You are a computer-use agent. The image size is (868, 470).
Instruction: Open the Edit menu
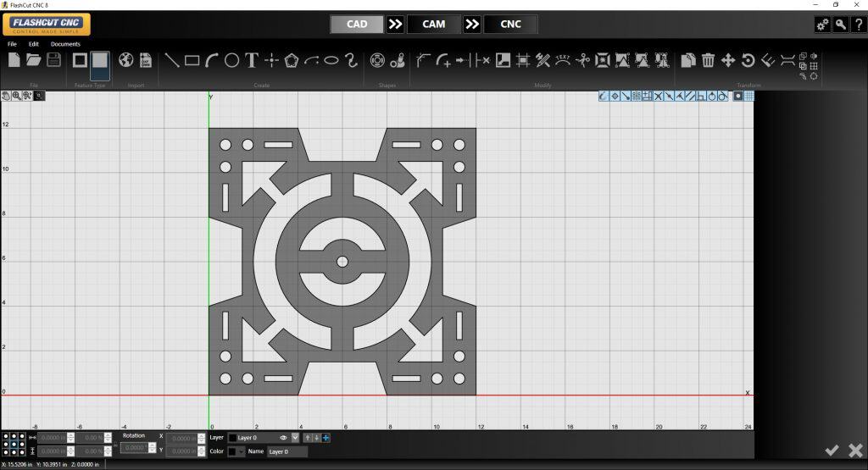(34, 44)
